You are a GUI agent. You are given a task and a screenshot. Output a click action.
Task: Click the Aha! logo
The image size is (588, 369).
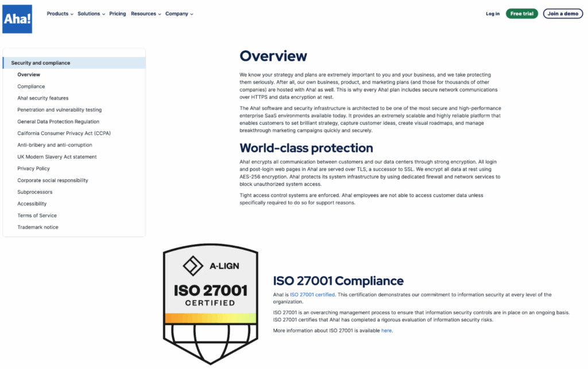[x=17, y=18]
